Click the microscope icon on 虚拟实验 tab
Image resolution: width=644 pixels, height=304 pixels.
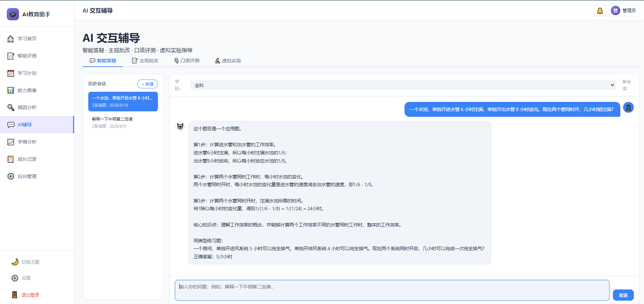tap(218, 61)
